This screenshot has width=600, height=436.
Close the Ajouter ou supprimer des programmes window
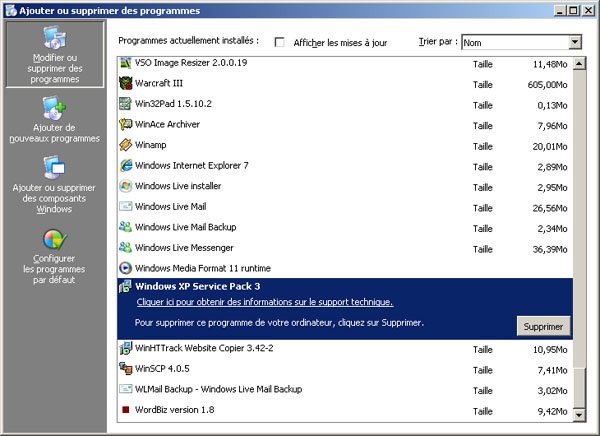tap(589, 10)
